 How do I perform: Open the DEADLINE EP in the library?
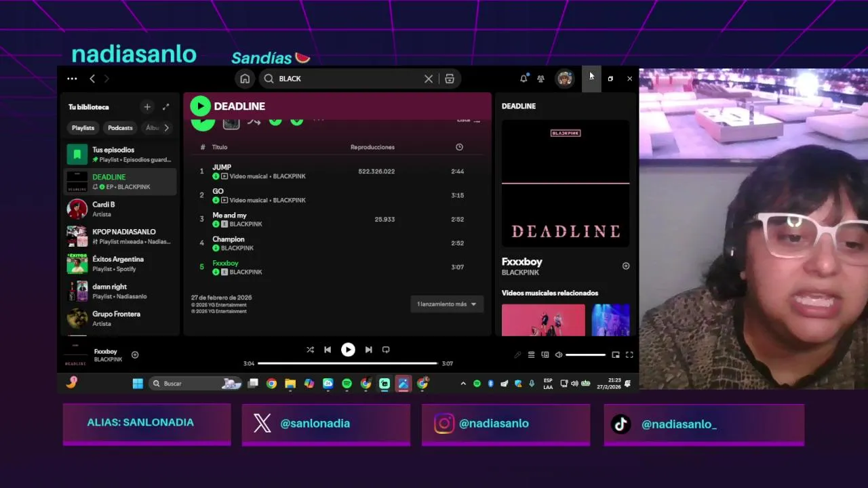[120, 182]
